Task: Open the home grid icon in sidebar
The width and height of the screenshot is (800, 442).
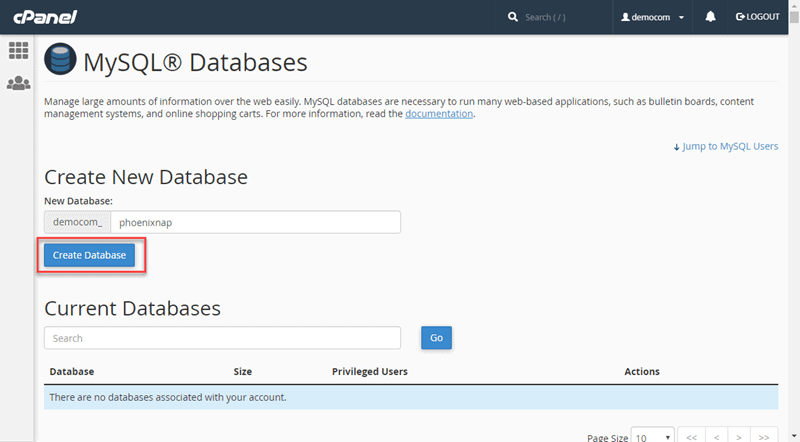Action: click(19, 51)
